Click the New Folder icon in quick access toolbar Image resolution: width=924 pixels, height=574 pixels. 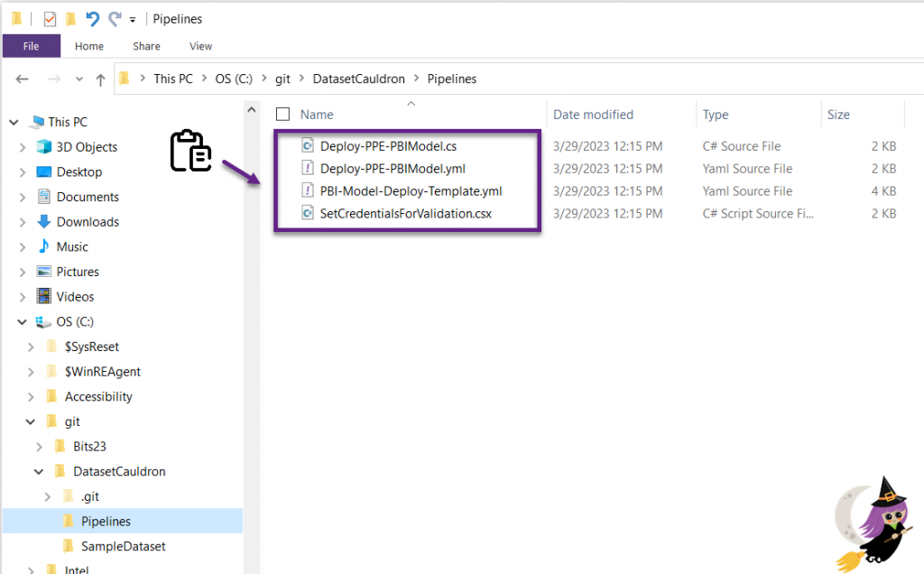[x=70, y=20]
